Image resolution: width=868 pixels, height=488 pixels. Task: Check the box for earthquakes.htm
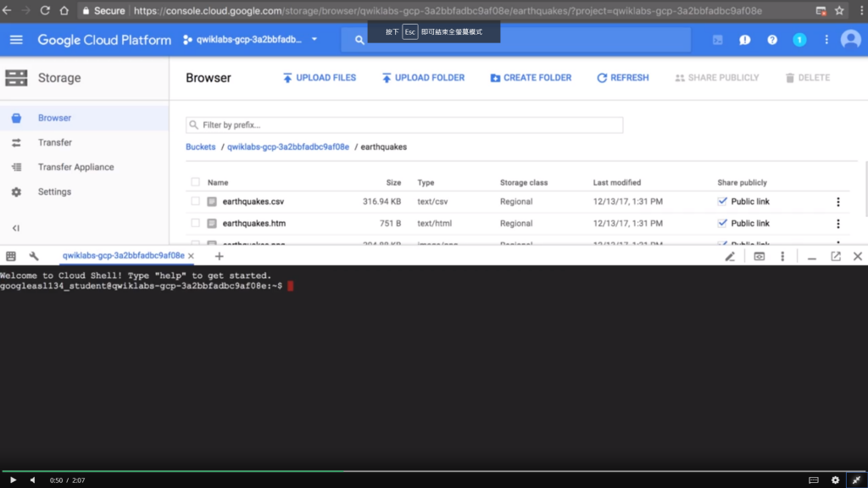point(196,223)
